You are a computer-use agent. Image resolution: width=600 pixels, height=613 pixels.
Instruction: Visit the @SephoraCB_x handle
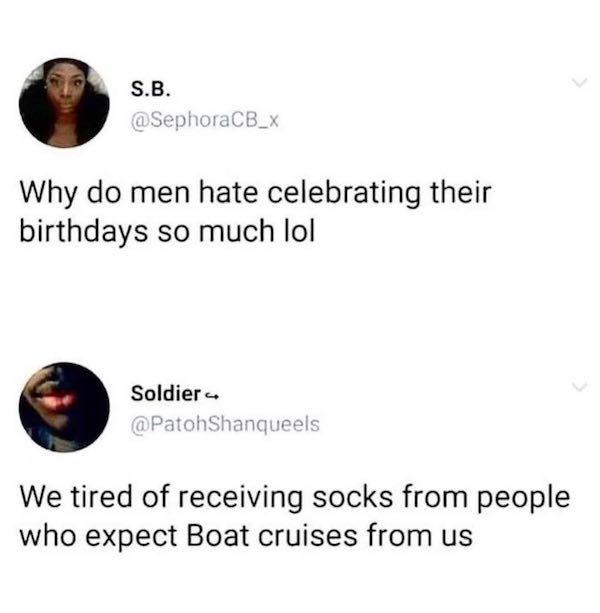coord(205,120)
